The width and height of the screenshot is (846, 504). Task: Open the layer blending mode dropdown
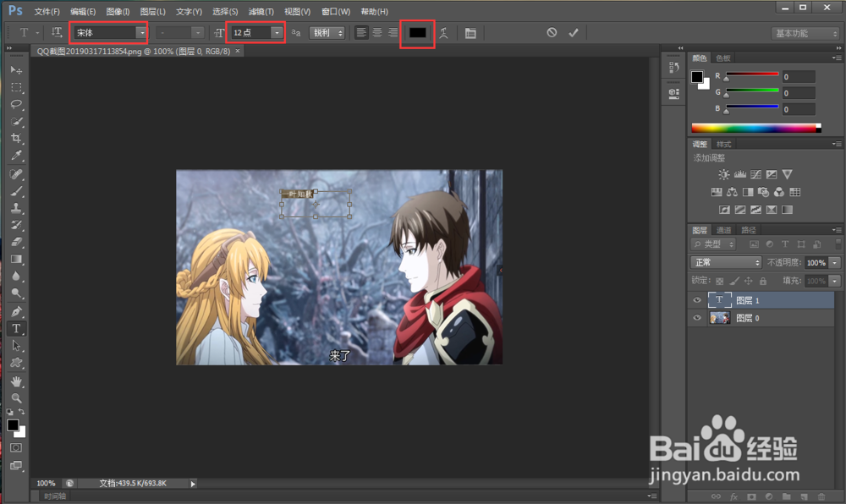click(726, 262)
